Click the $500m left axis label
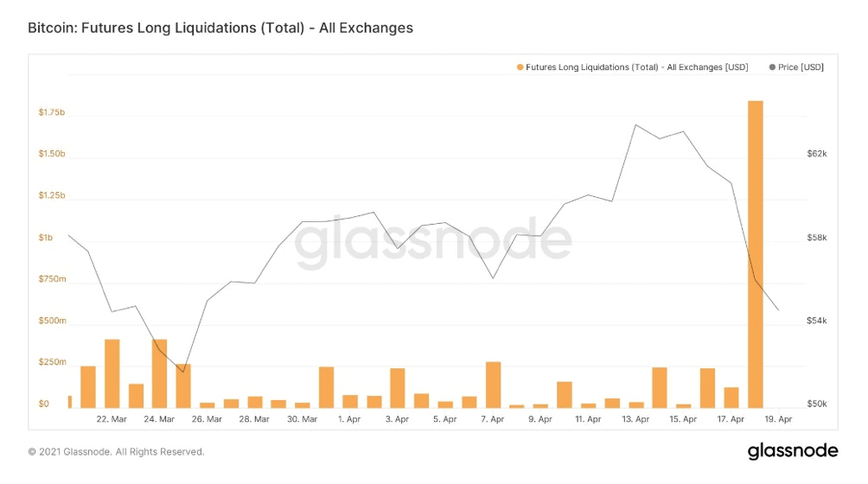The width and height of the screenshot is (868, 484). pyautogui.click(x=52, y=321)
